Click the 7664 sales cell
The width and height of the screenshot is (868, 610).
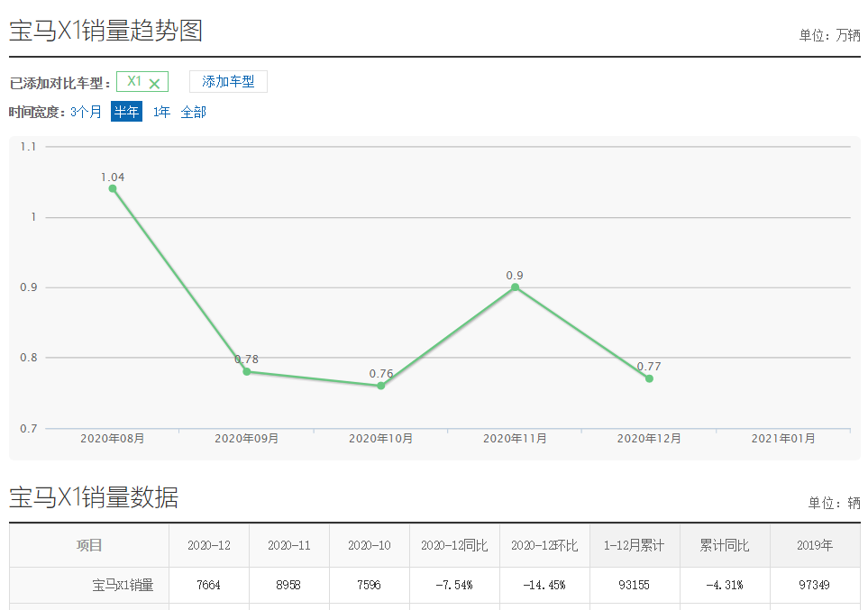[x=209, y=585]
